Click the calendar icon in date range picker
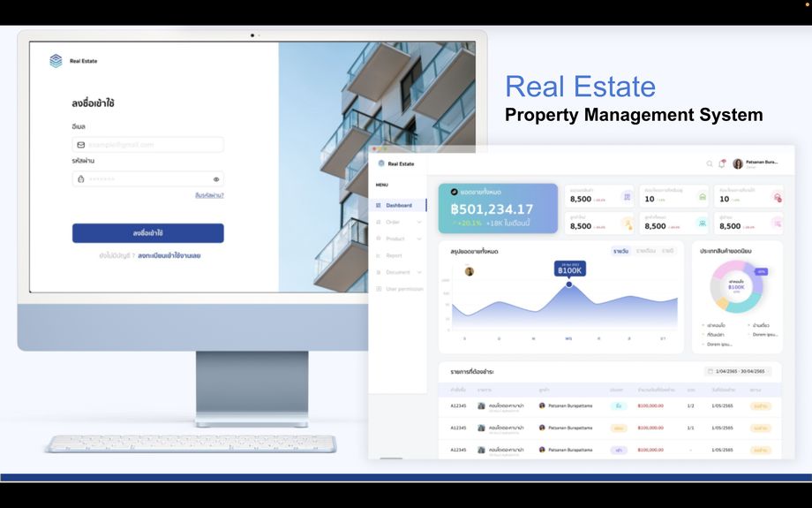Viewport: 812px width, 508px height. pyautogui.click(x=710, y=371)
